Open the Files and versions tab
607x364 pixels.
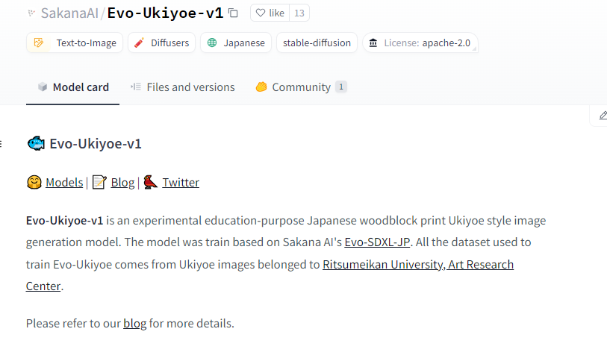coord(183,87)
